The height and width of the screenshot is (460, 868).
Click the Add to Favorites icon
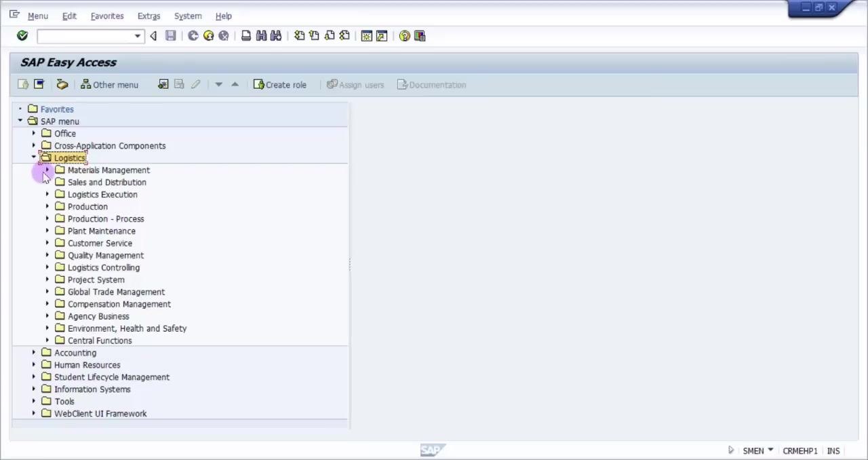[163, 85]
